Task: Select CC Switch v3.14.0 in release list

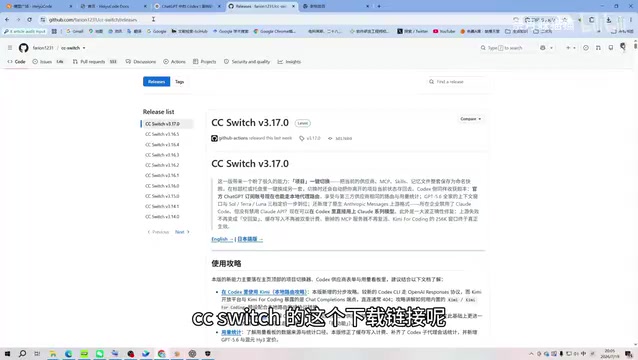Action: (162, 217)
